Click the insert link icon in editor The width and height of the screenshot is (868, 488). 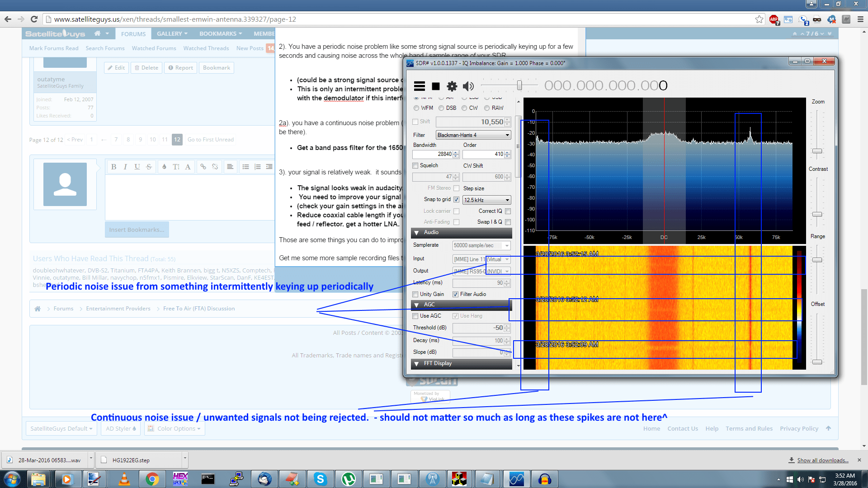(203, 167)
